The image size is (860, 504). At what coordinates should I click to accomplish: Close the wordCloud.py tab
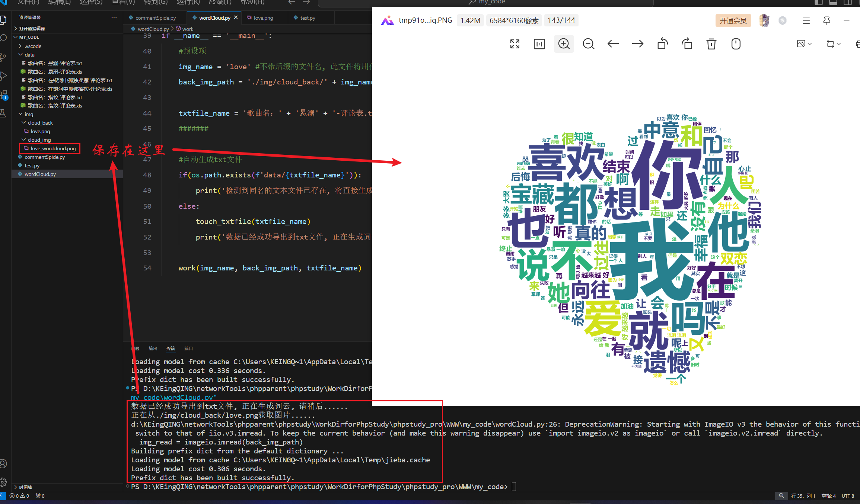(236, 17)
